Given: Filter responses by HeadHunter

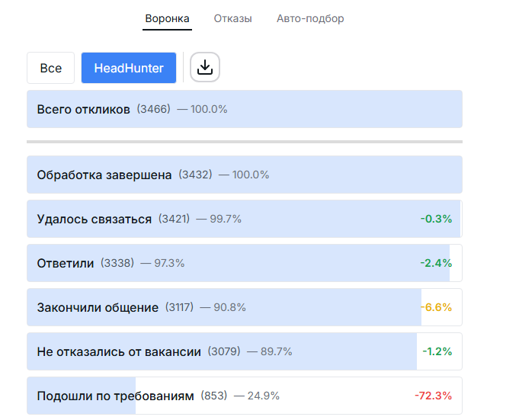Looking at the screenshot, I should [129, 68].
